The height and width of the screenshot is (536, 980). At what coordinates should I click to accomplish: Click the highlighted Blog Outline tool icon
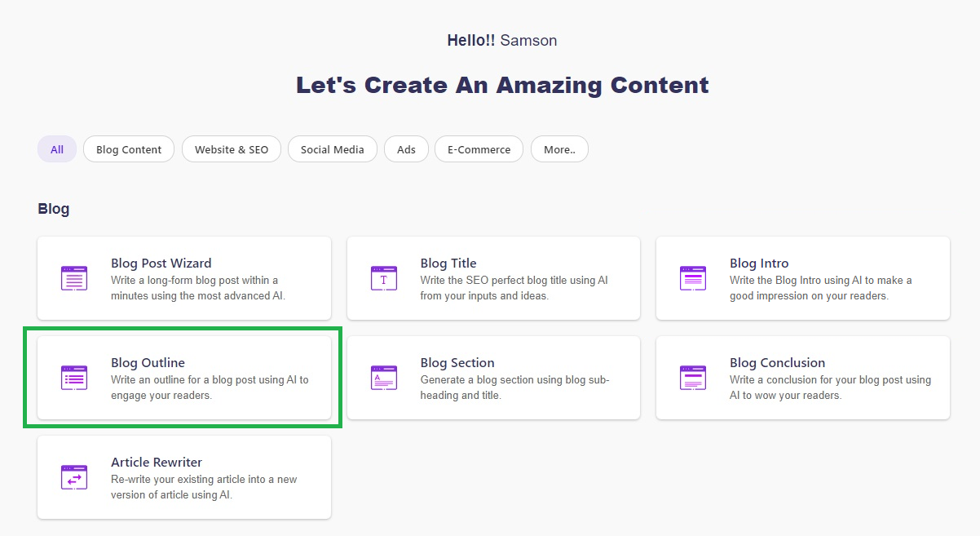pos(74,377)
